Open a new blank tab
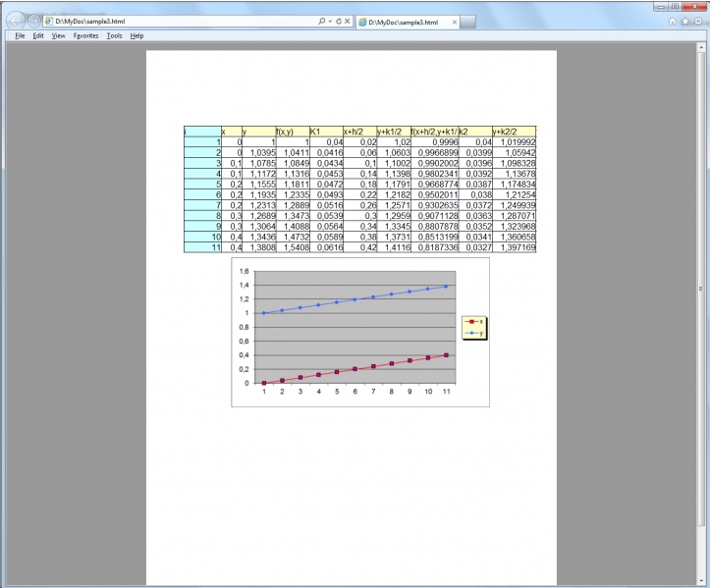The image size is (710, 588). coord(467,23)
